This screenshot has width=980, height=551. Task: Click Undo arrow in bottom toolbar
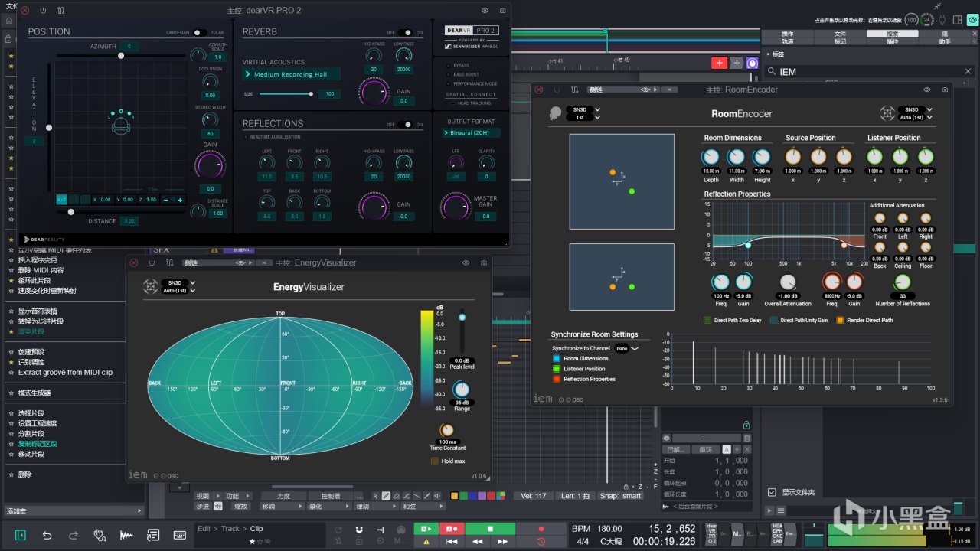point(47,535)
